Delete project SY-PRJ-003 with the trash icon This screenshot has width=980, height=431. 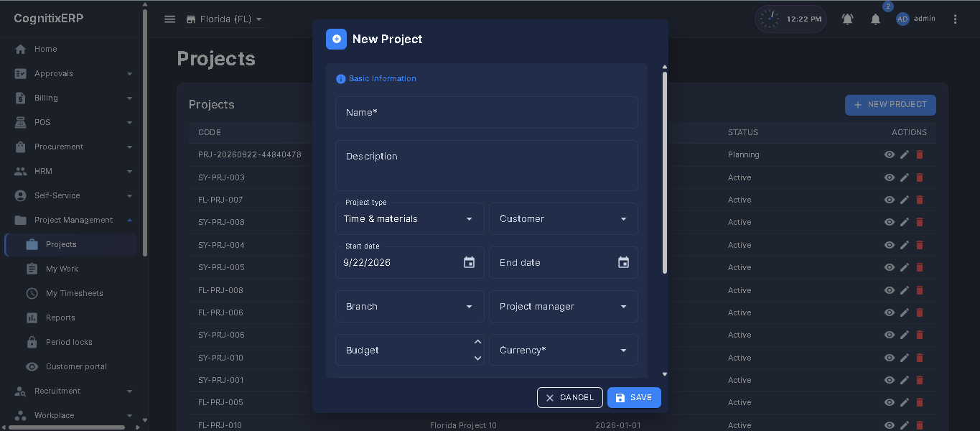(920, 177)
